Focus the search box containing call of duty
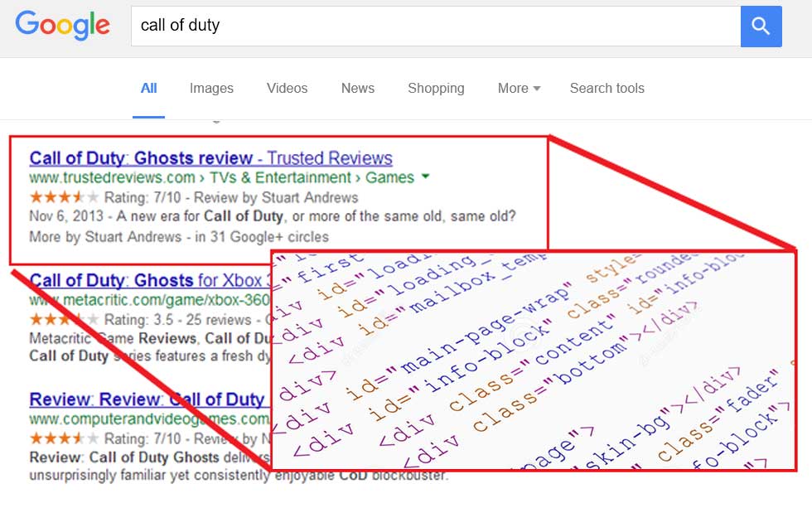Image resolution: width=812 pixels, height=508 pixels. [436, 27]
